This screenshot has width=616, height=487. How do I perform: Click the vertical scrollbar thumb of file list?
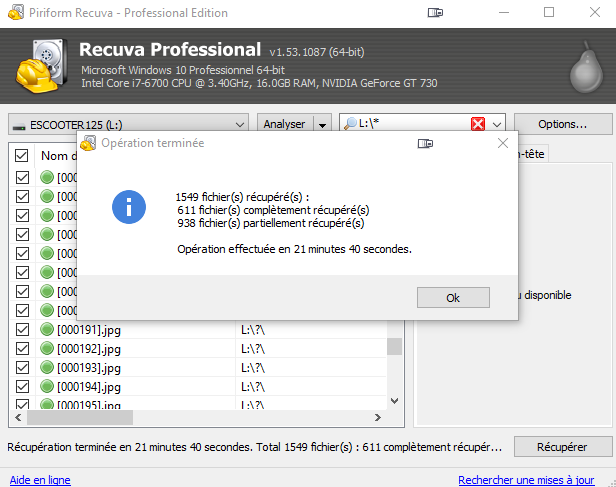pyautogui.click(x=394, y=346)
